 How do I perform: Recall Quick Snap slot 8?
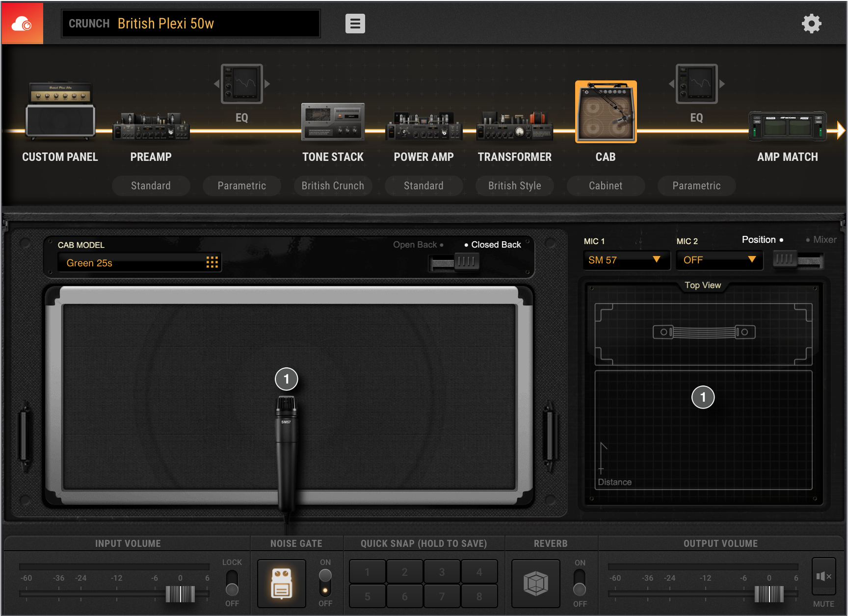479,596
